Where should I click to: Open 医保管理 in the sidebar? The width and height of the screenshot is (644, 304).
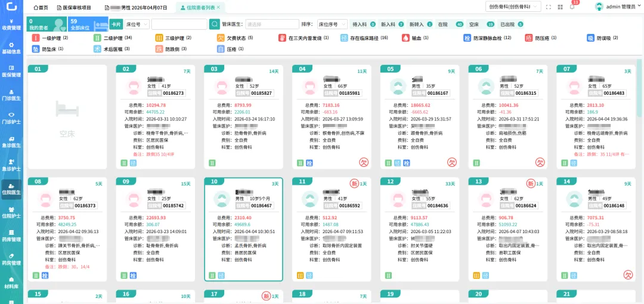[x=11, y=72]
